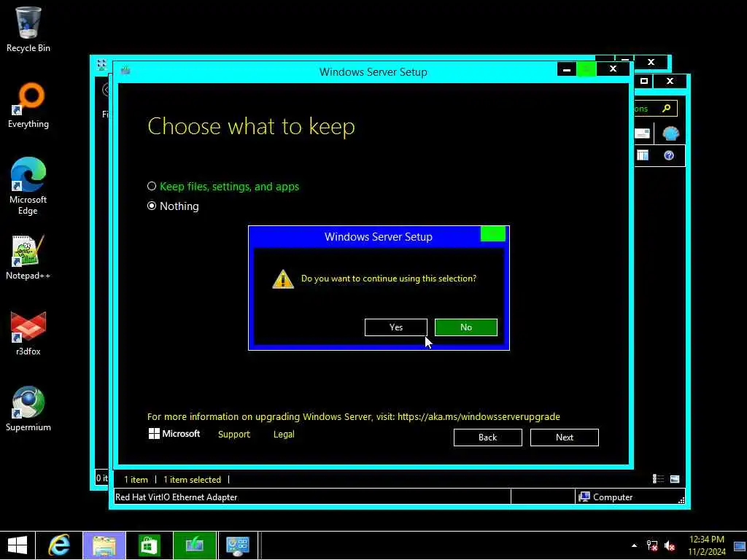The image size is (747, 560).
Task: Click the blue shell icon in background window
Action: 670,134
